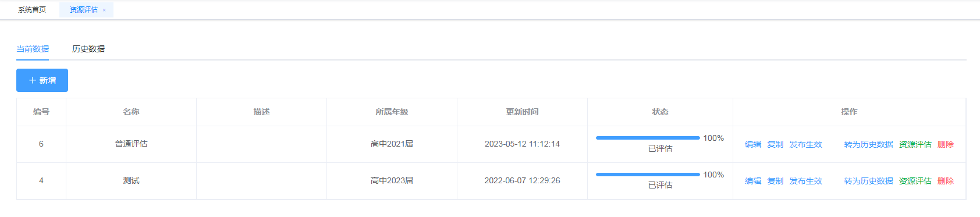
Task: Select the 当前数据 tab
Action: (x=33, y=49)
